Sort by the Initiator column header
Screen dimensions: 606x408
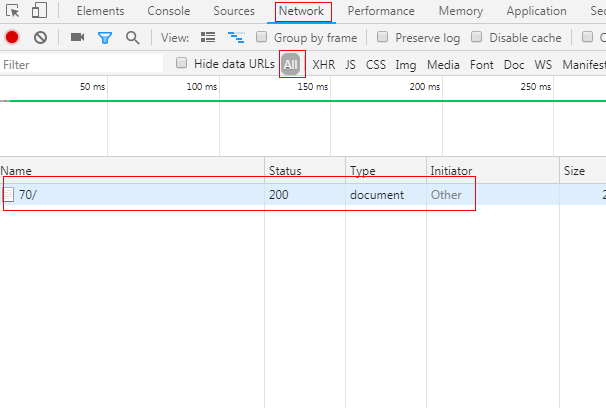[493, 170]
